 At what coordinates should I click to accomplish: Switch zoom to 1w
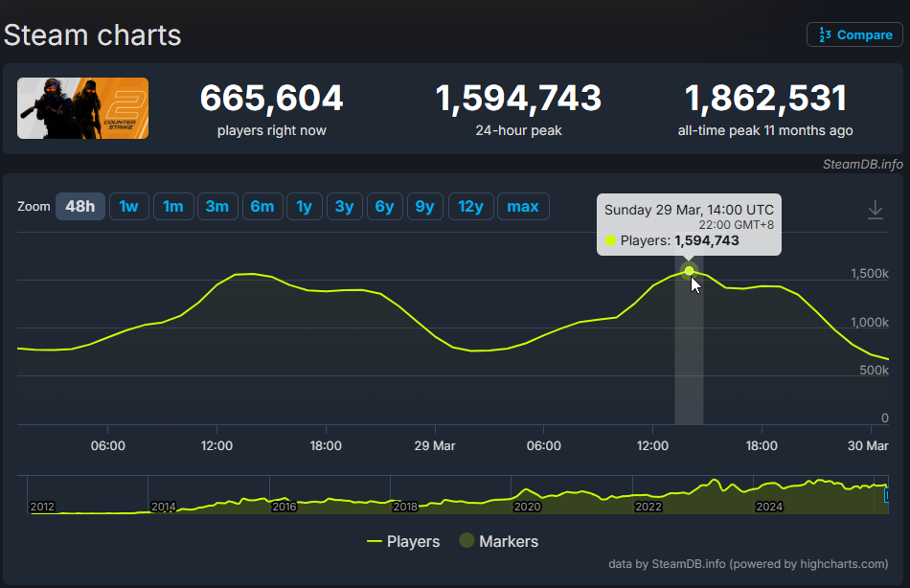[x=129, y=207]
